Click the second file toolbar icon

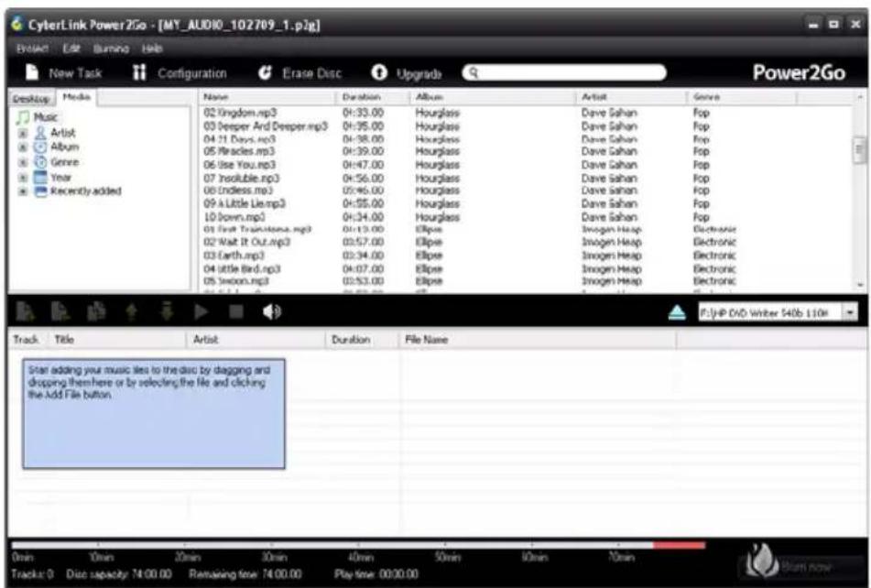point(60,311)
